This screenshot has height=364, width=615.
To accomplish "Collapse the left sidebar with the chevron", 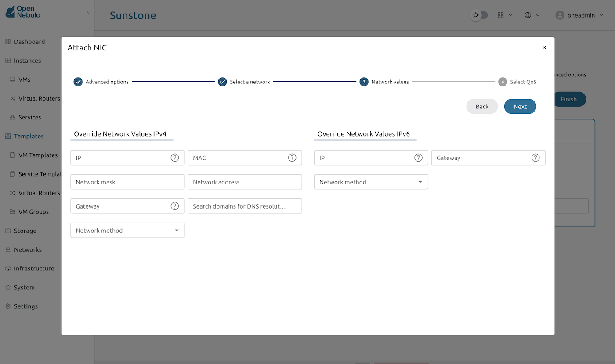I will pos(88,12).
